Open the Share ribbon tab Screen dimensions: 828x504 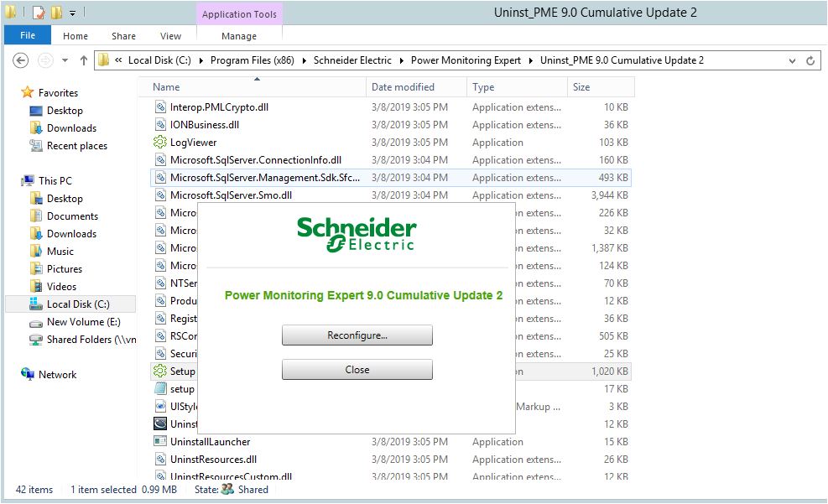coord(123,36)
